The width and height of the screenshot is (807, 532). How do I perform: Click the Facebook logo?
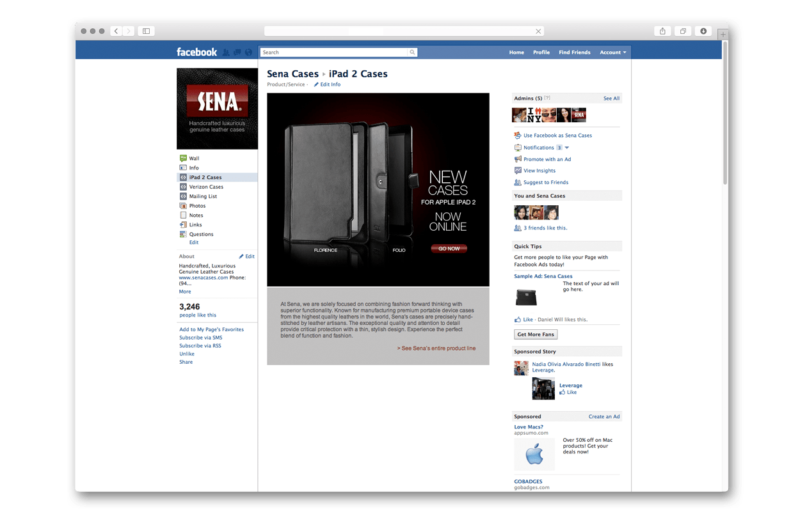pyautogui.click(x=197, y=52)
